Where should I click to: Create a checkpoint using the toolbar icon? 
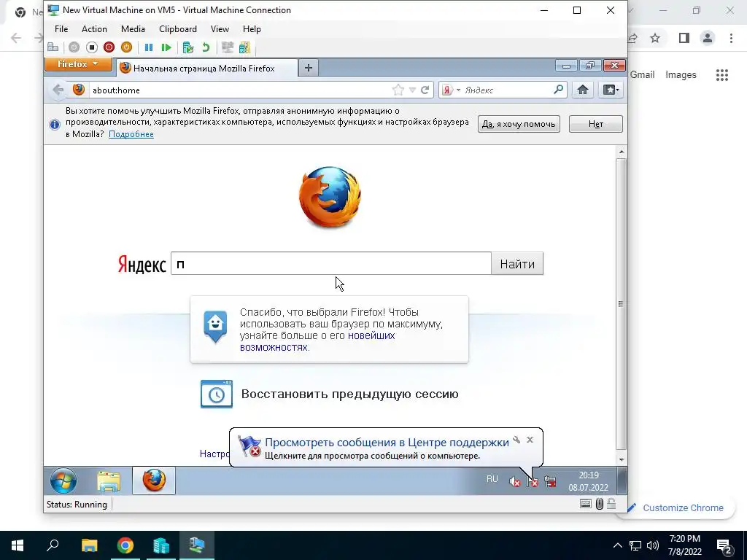pos(188,47)
